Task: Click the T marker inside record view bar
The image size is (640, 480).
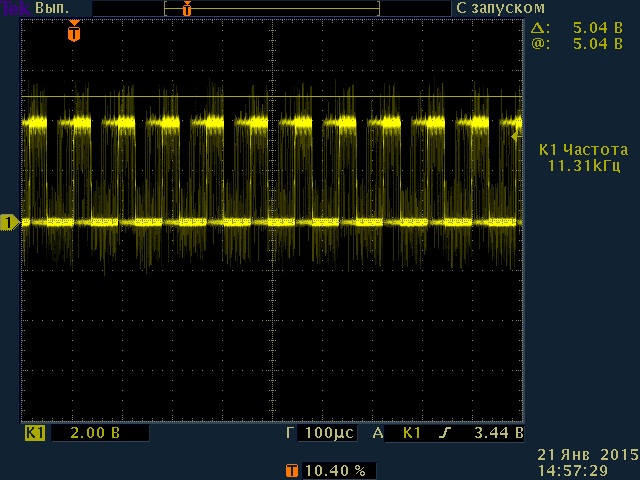Action: 186,8
